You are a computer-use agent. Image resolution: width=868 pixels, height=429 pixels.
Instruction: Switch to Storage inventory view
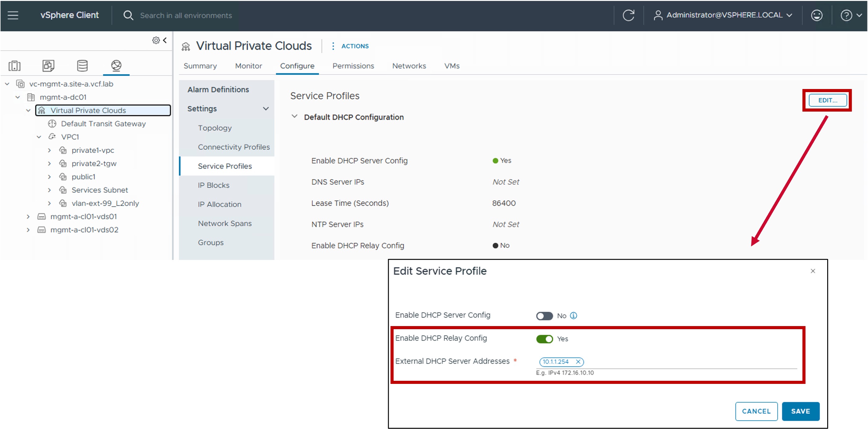tap(82, 66)
